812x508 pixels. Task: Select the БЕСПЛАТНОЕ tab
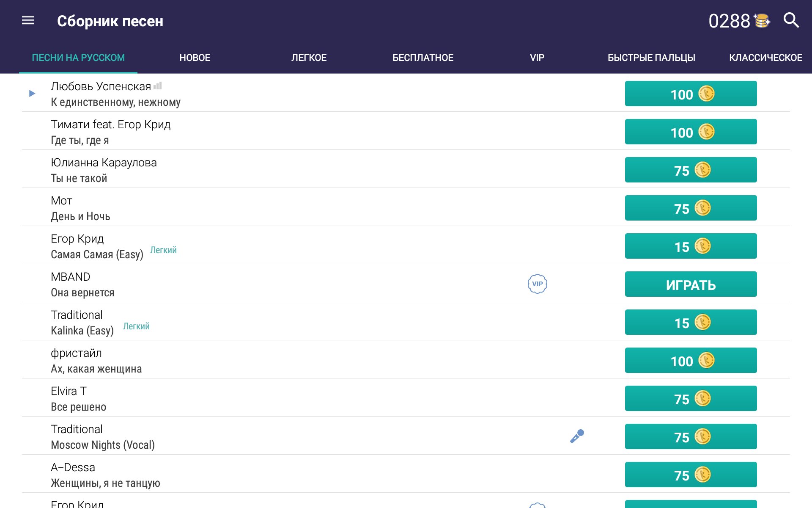pyautogui.click(x=423, y=58)
